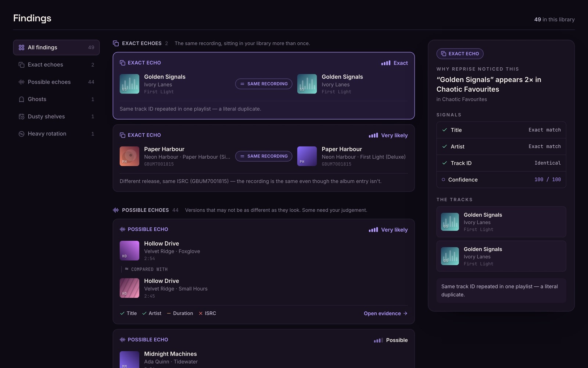Click Same Recording pill on Paper Harbour card
588x368 pixels.
click(x=264, y=156)
